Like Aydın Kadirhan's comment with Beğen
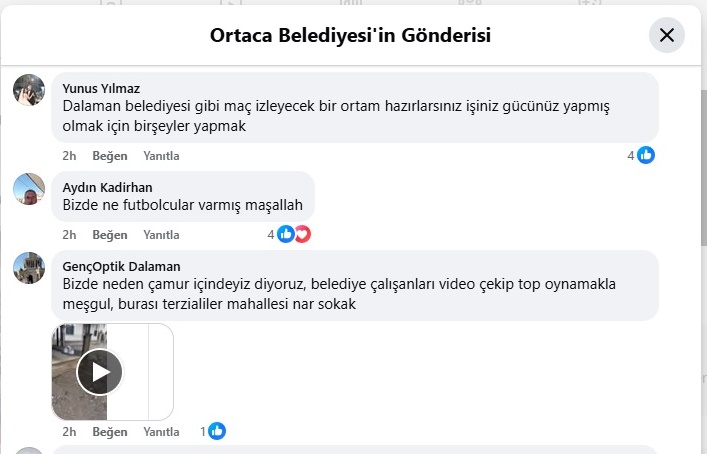 pos(110,235)
